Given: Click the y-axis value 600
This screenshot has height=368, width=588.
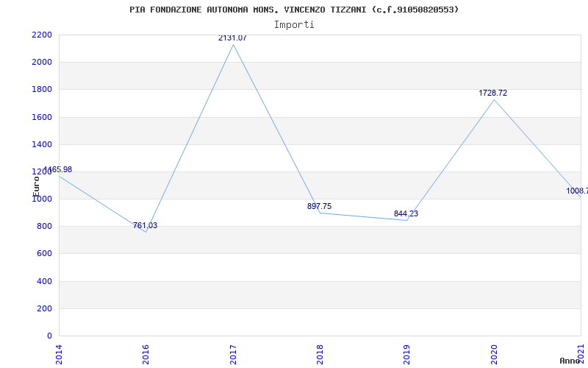Looking at the screenshot, I should click(x=45, y=254).
